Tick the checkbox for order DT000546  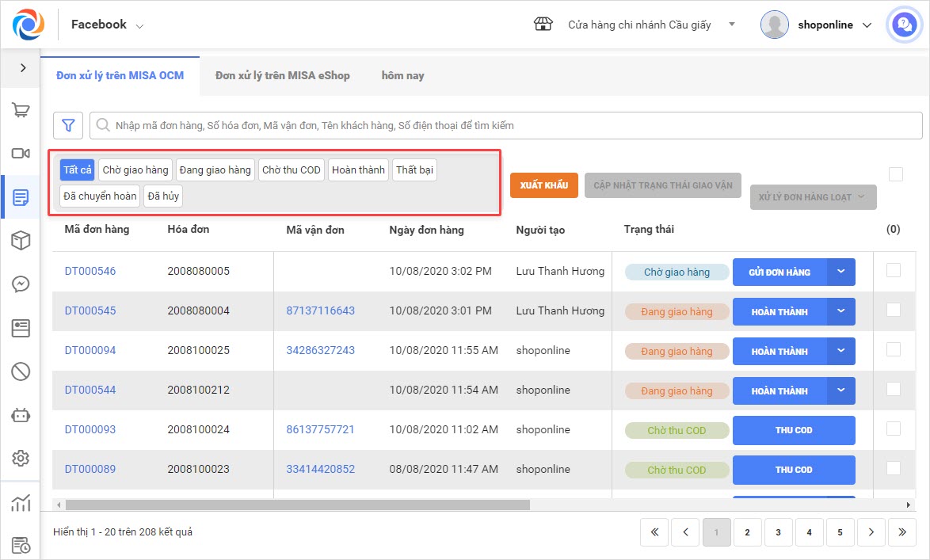tap(894, 270)
